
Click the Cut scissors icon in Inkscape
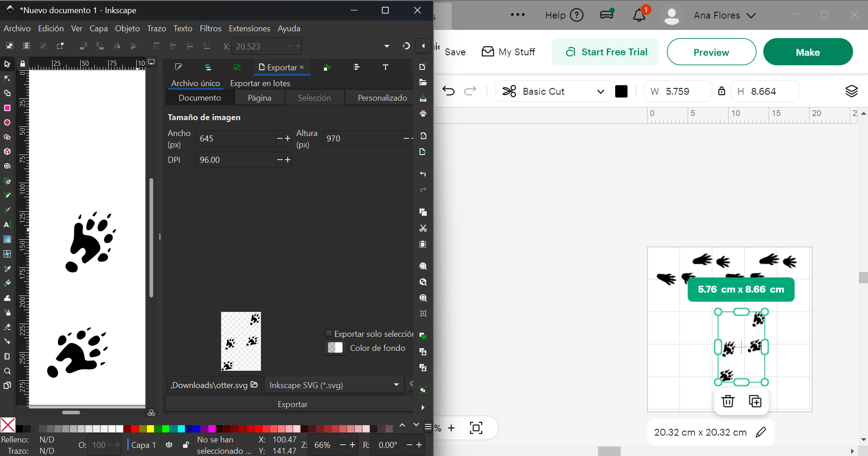[x=423, y=228]
